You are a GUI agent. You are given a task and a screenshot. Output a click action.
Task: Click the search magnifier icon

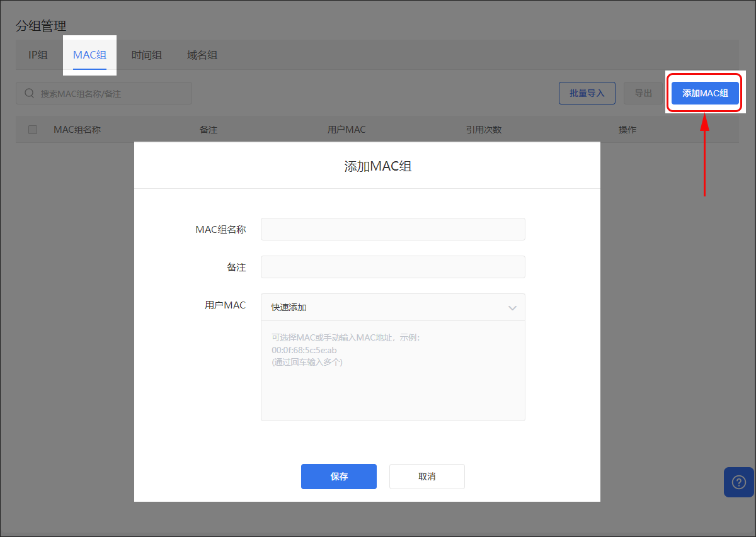pos(29,93)
